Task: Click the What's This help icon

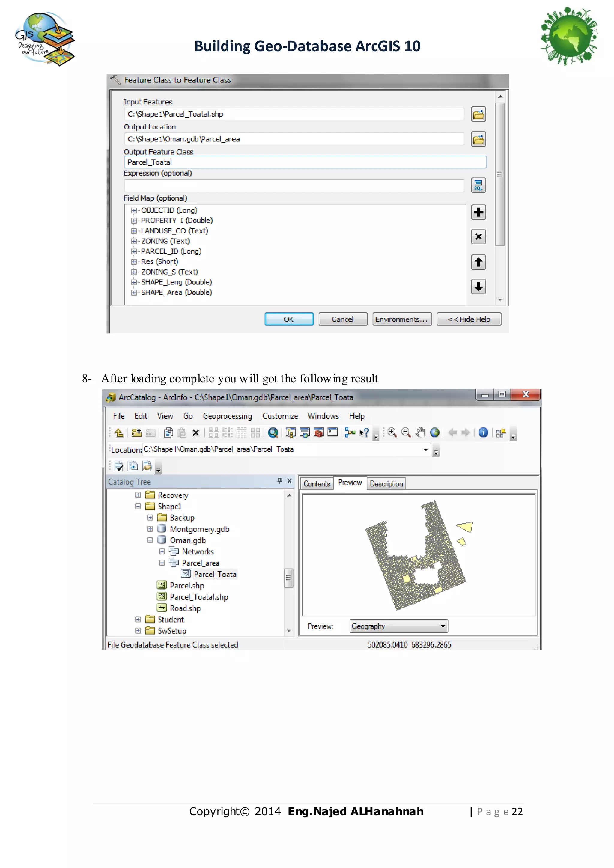Action: (x=364, y=433)
